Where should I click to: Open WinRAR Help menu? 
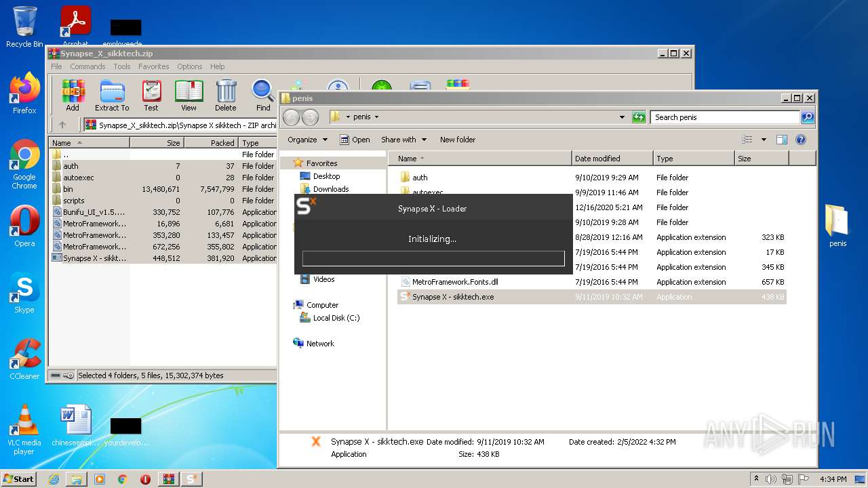(217, 66)
